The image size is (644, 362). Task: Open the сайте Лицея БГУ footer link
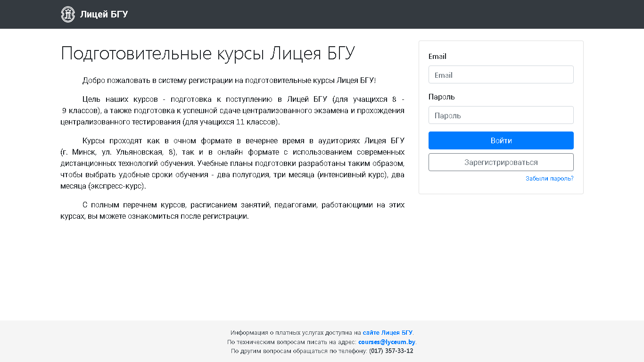(388, 333)
